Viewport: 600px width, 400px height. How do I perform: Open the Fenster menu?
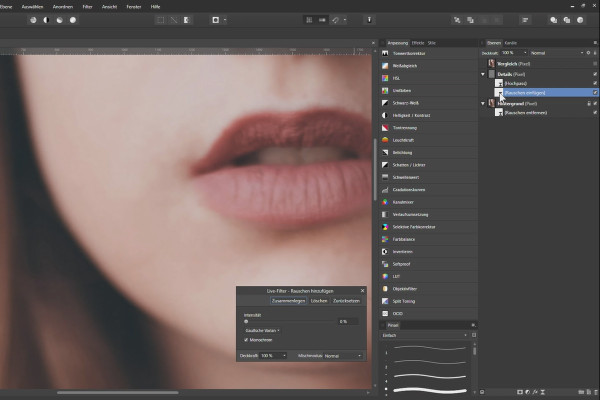pyautogui.click(x=134, y=7)
